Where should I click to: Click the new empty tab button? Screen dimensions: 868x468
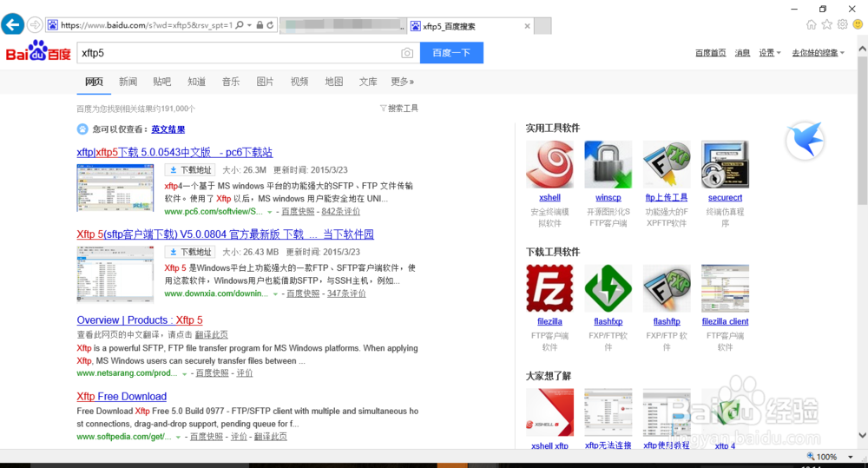(542, 26)
